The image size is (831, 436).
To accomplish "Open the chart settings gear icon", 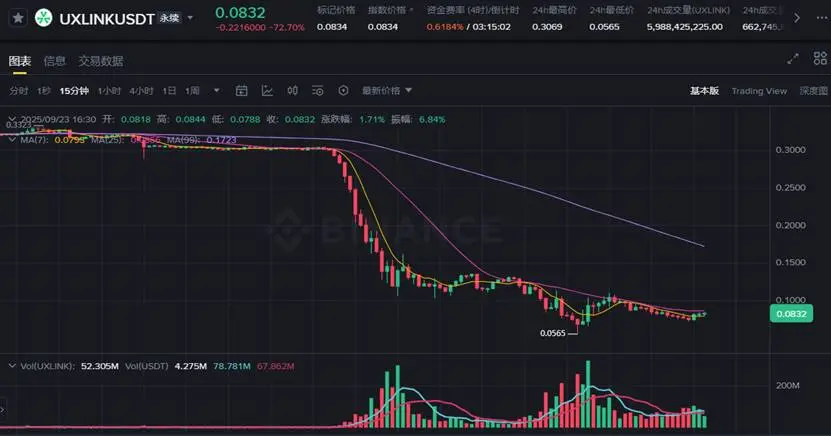I will [x=343, y=91].
